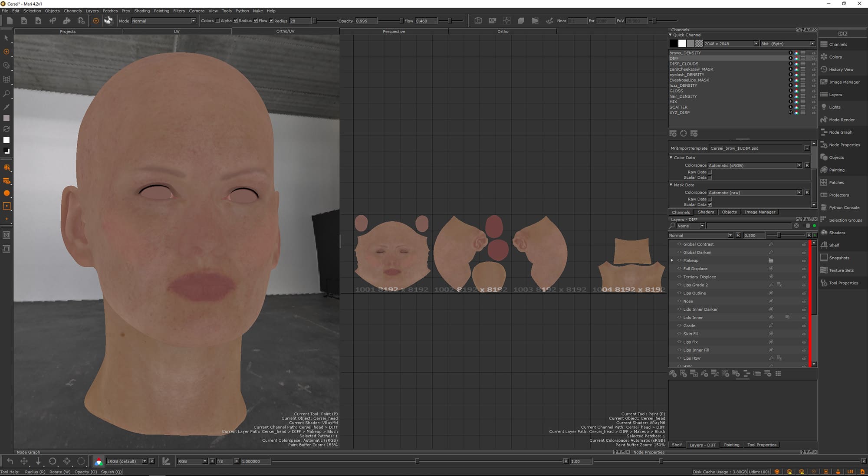Open the Image Manager palette icon
Screen dimensions: 868x476
click(x=824, y=82)
